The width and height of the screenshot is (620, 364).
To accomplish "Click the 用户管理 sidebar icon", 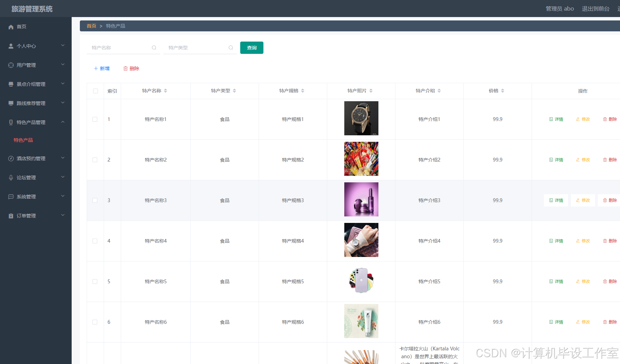I will 11,65.
